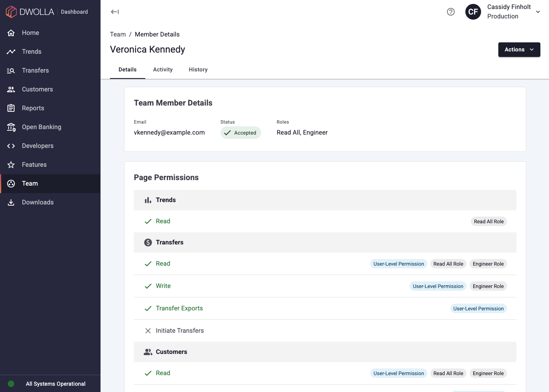Click the checkmark beside Transfer Exports
This screenshot has width=549, height=392.
[x=148, y=308]
